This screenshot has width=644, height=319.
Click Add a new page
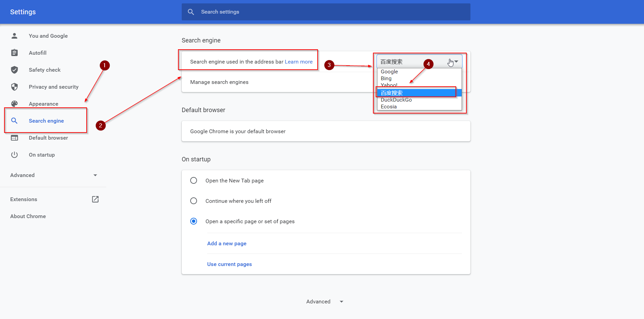point(227,243)
